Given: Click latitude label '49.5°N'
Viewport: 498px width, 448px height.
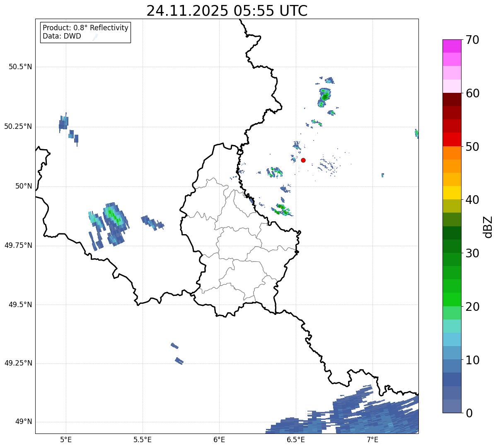Looking at the screenshot, I should tap(20, 305).
